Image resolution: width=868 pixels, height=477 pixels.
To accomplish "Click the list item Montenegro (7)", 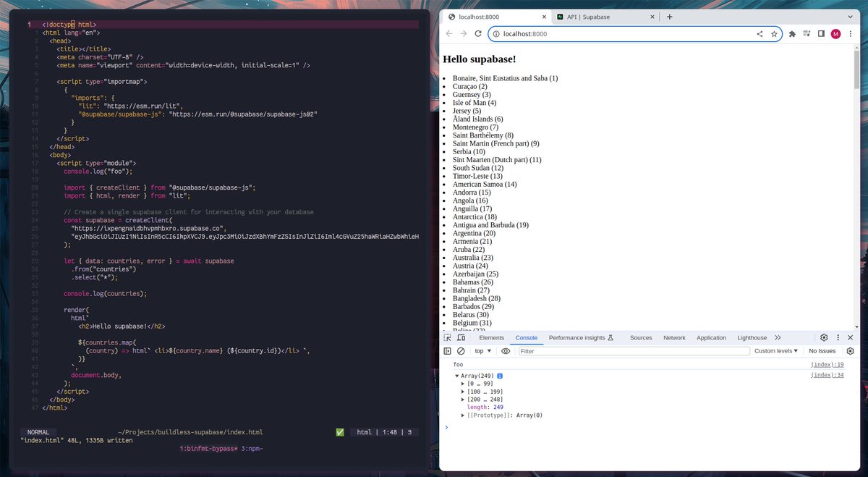I will pos(476,127).
